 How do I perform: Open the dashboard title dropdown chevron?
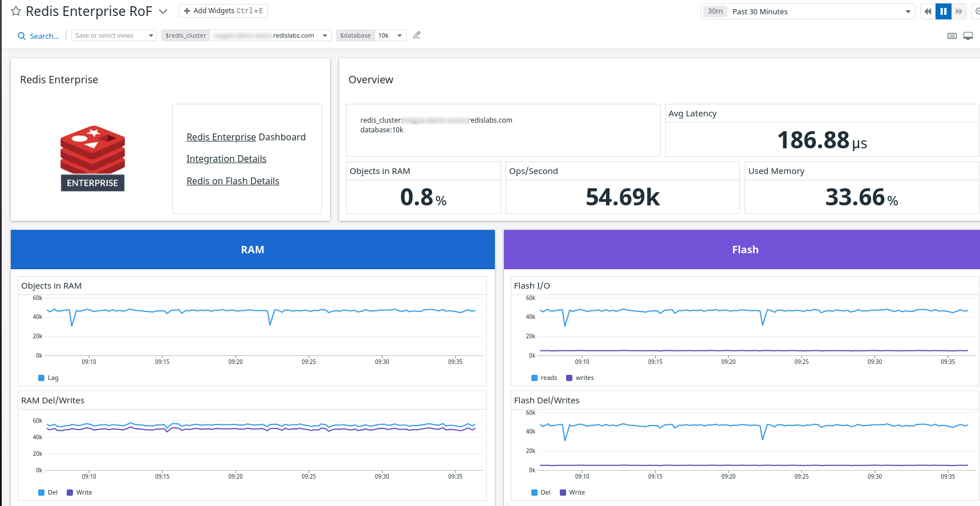(163, 11)
